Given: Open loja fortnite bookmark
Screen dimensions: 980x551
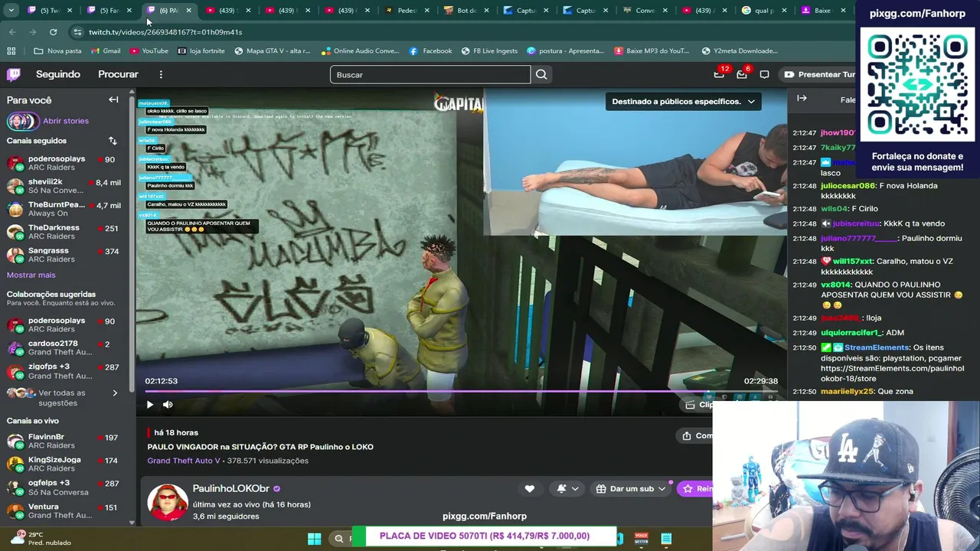Looking at the screenshot, I should [201, 51].
